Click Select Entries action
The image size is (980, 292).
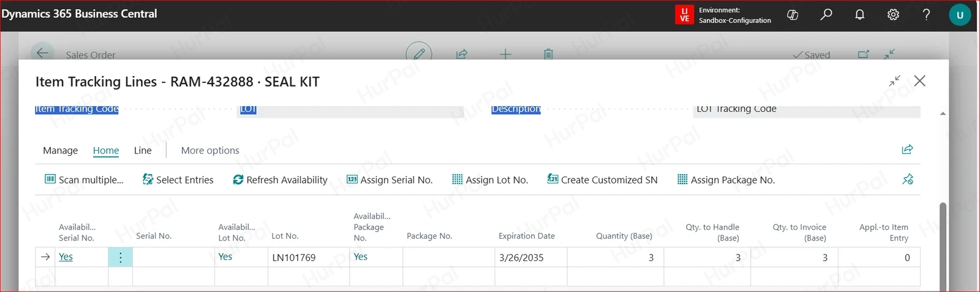178,180
